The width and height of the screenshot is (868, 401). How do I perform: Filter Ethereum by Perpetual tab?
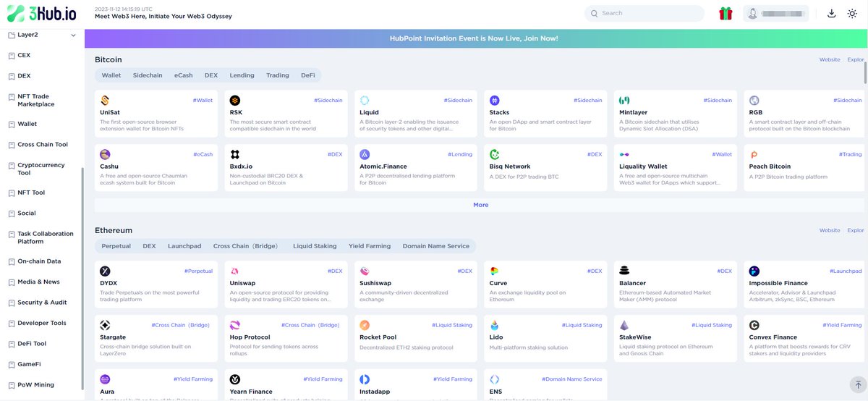(116, 246)
